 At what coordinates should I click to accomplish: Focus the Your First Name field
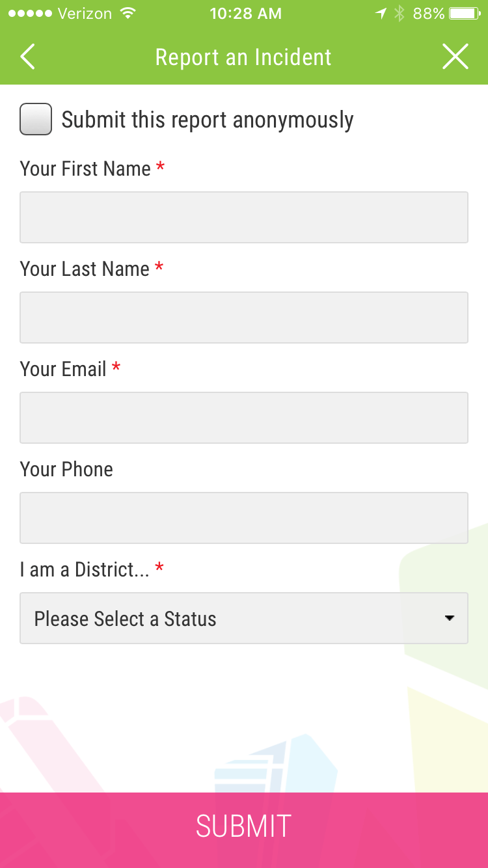click(243, 217)
